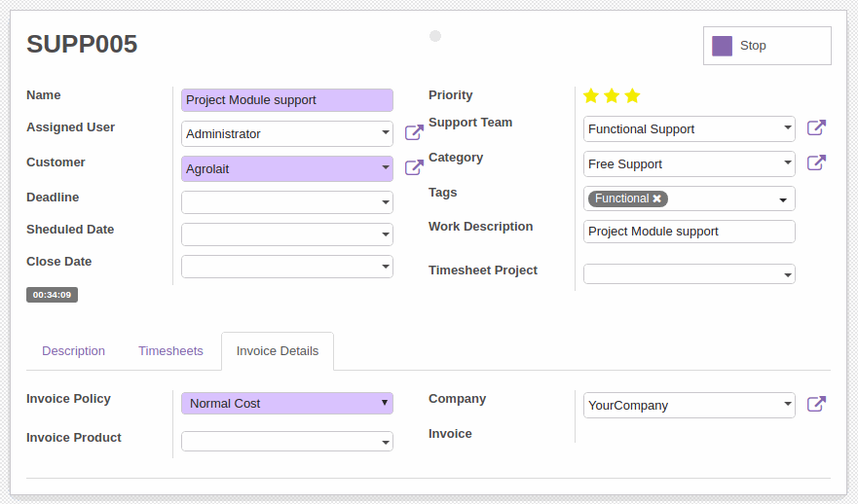This screenshot has height=504, width=858.
Task: Click the 00:34:09 timer badge
Action: tap(52, 295)
